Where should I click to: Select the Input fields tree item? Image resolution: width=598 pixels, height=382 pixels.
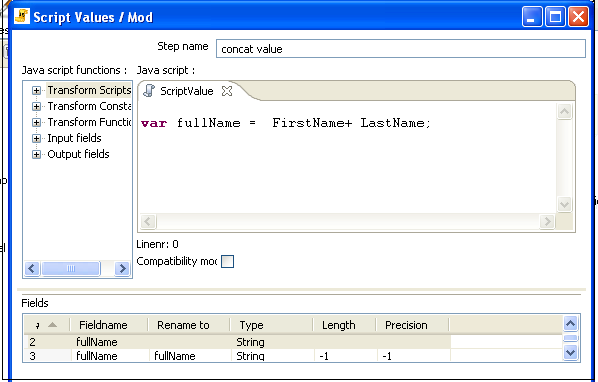click(x=74, y=138)
